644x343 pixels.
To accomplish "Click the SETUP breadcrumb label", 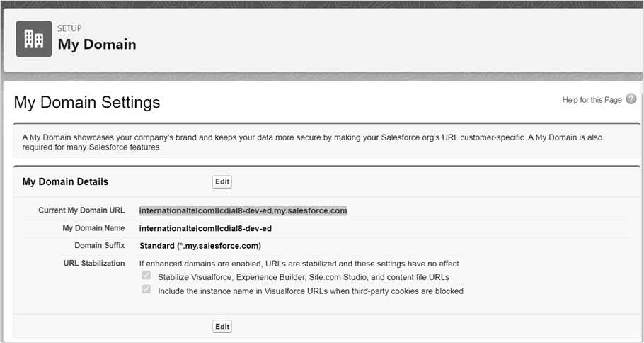I will click(x=69, y=28).
